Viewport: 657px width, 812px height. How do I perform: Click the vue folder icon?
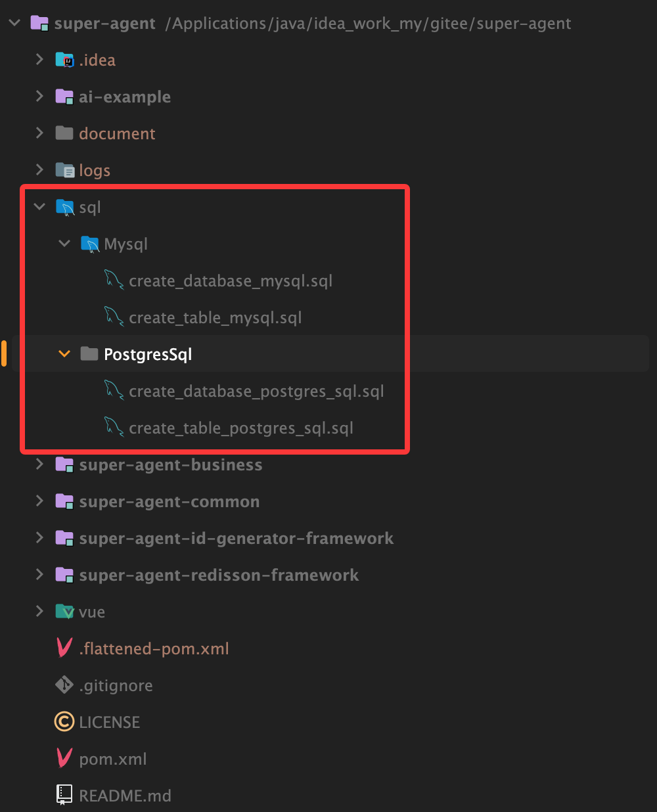pyautogui.click(x=64, y=612)
